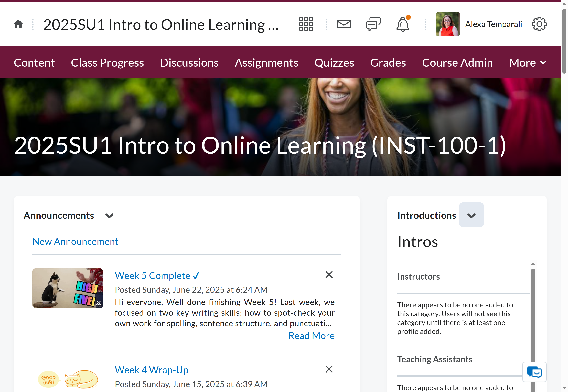Click the Announcements widget heading
The height and width of the screenshot is (392, 568).
coord(59,215)
